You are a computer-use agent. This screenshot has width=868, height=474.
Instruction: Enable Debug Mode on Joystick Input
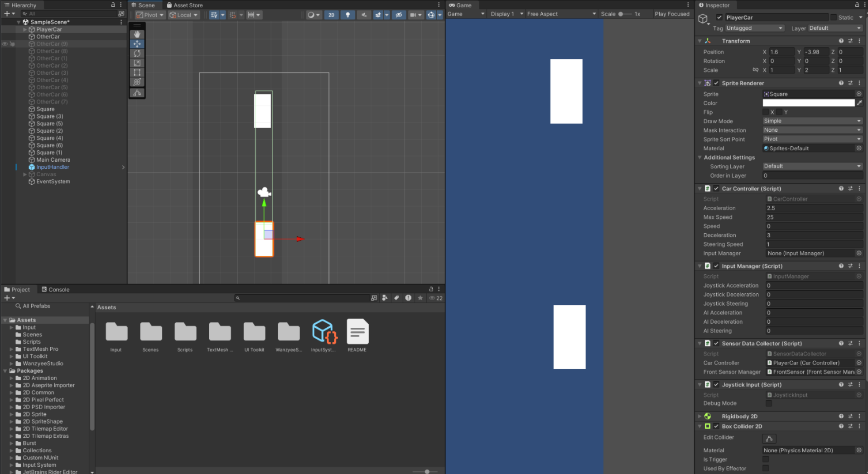pos(768,403)
